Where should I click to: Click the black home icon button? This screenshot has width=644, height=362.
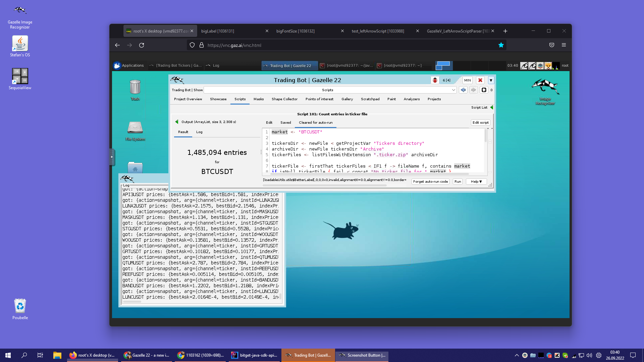pos(484,90)
